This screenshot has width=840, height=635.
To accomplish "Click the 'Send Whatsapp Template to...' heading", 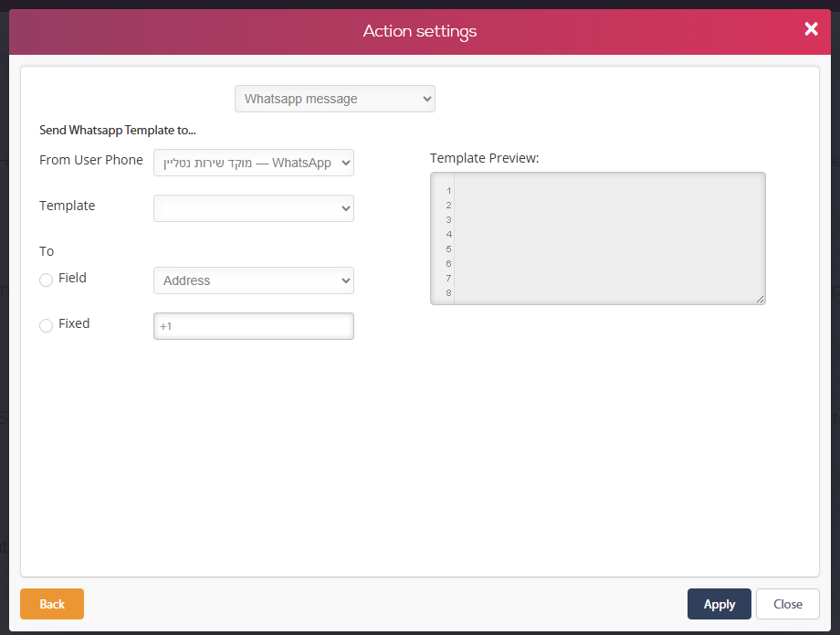I will (x=117, y=131).
